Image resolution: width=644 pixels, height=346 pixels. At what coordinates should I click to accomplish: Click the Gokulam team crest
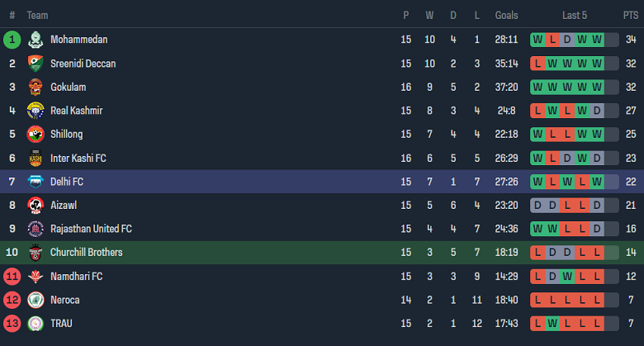pyautogui.click(x=36, y=87)
